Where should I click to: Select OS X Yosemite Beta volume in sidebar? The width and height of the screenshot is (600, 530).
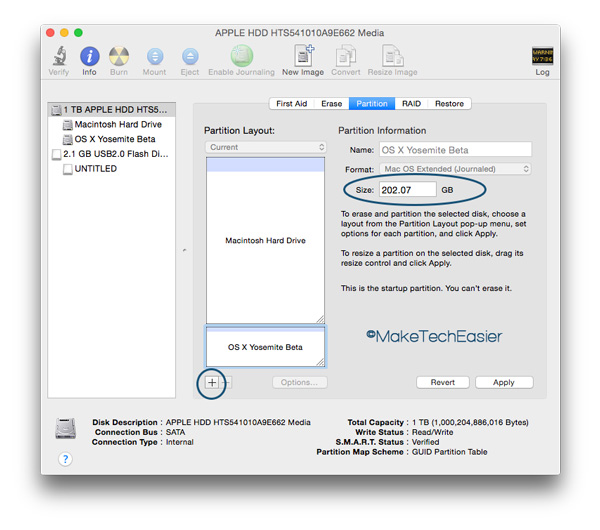(111, 139)
